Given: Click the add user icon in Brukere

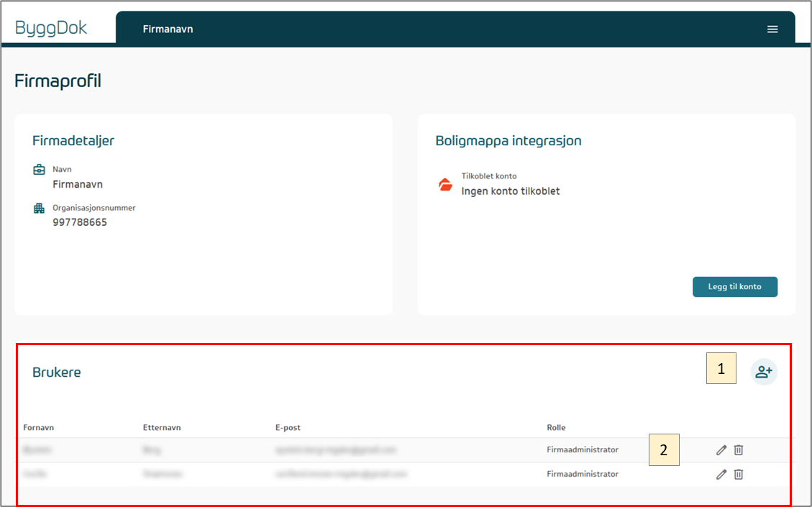Looking at the screenshot, I should [x=764, y=372].
